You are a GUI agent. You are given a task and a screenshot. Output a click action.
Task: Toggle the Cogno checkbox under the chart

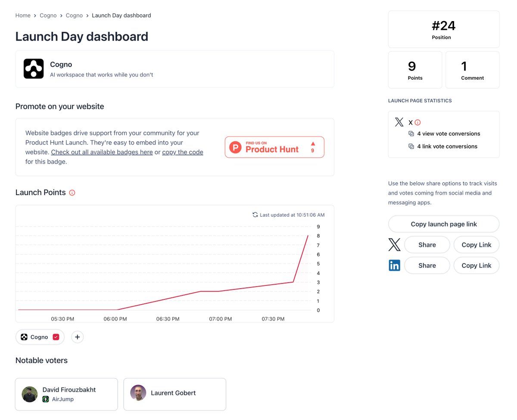point(56,337)
